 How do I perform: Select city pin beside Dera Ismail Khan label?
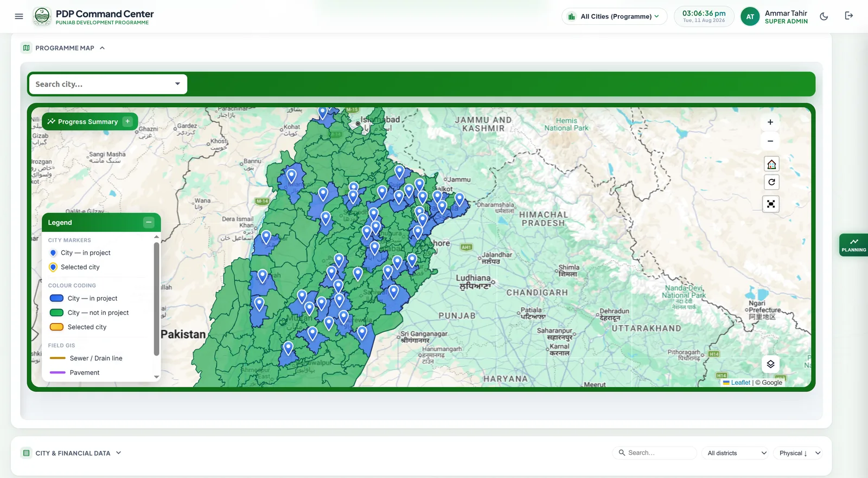(266, 237)
